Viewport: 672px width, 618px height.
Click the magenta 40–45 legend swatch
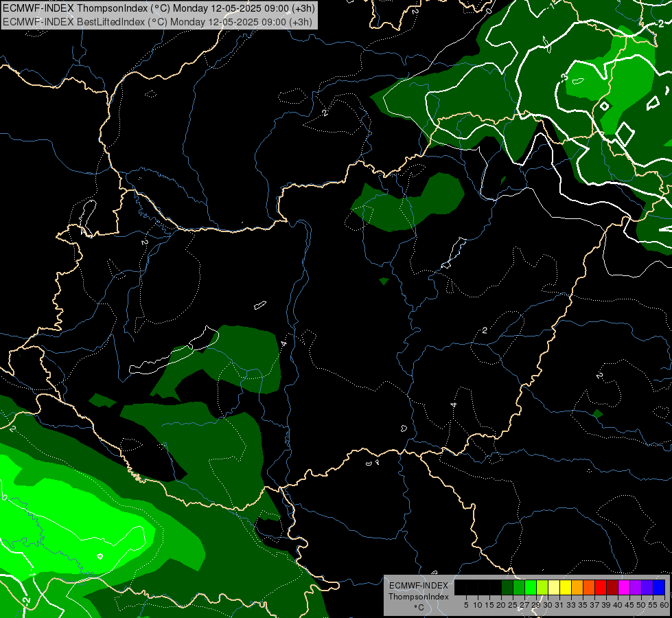pyautogui.click(x=624, y=587)
